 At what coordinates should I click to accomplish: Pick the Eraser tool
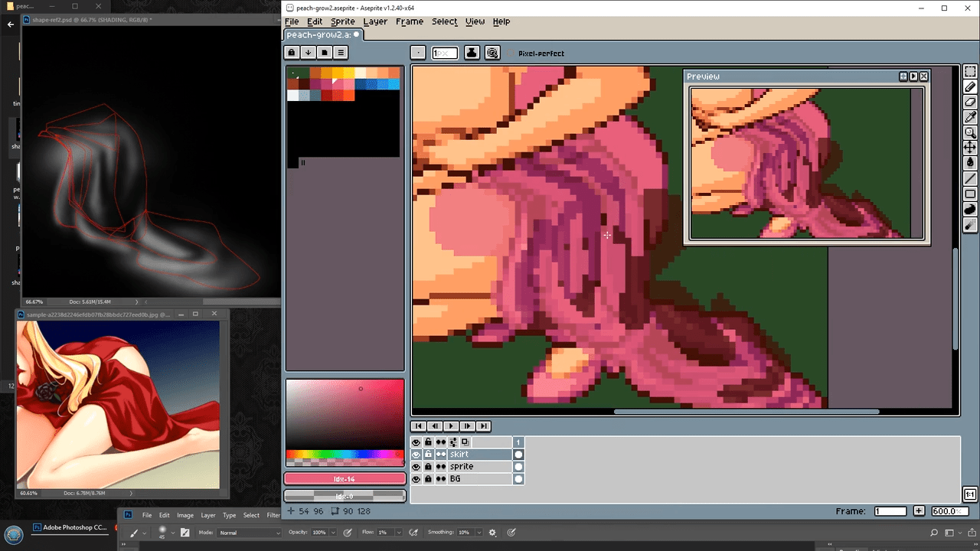(970, 103)
